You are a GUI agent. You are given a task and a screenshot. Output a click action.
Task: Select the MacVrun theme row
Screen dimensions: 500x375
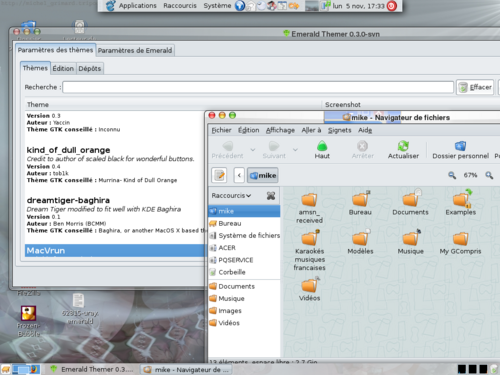[x=115, y=251]
